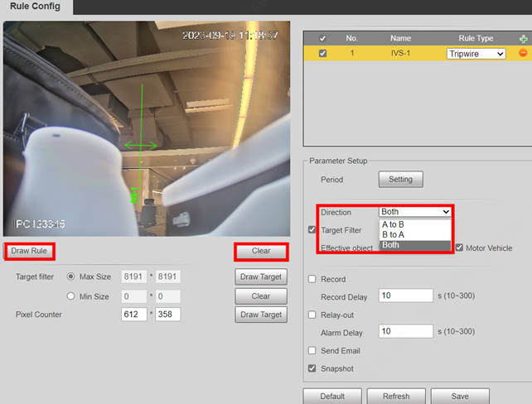Toggle the Snapshot checkbox

312,368
